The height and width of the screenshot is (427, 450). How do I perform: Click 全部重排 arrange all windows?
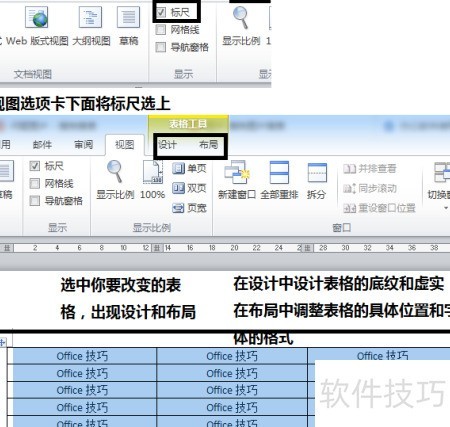(x=279, y=172)
